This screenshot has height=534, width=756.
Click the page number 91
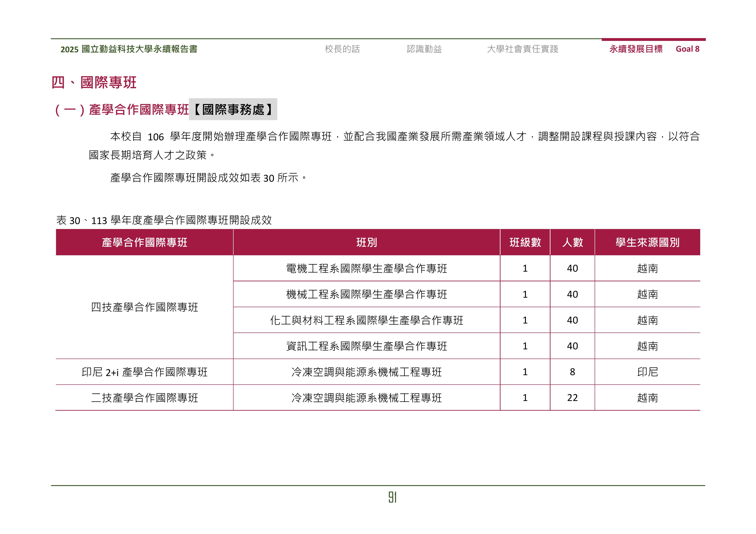[392, 497]
